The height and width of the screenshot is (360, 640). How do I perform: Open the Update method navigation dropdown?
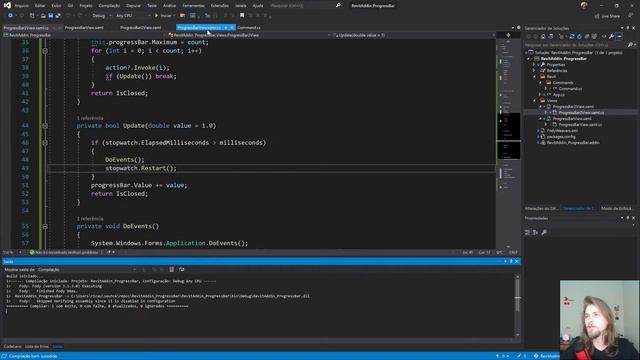click(x=414, y=35)
